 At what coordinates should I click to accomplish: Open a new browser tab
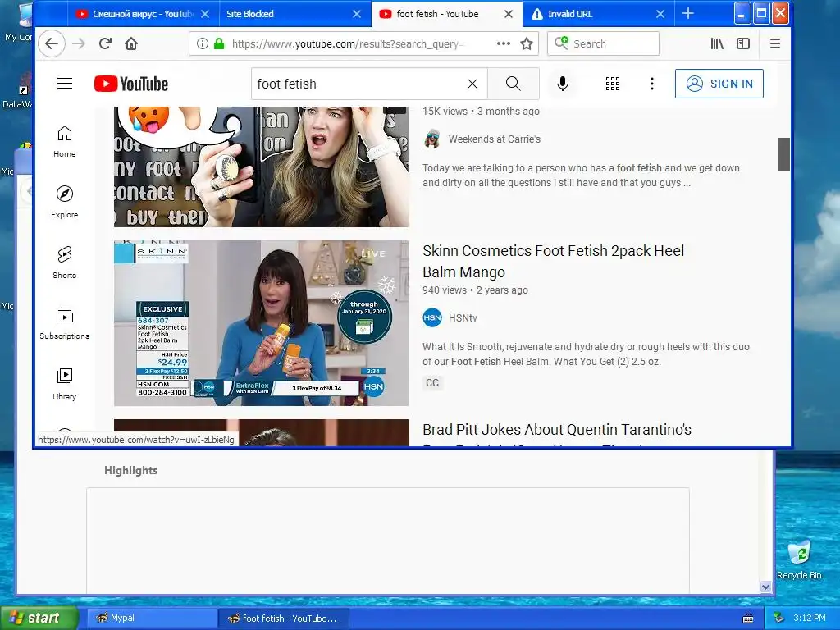[x=688, y=13]
